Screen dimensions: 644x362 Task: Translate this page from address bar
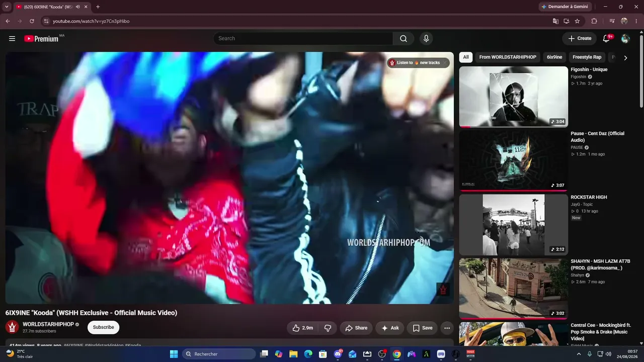pos(555,21)
